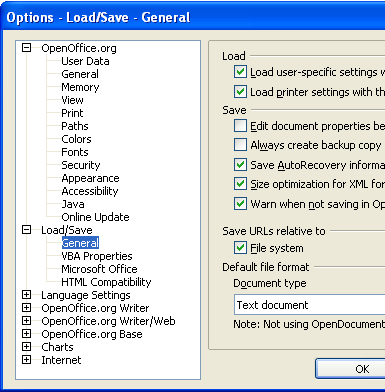Select the Charts label
The height and width of the screenshot is (392, 385).
click(x=57, y=347)
